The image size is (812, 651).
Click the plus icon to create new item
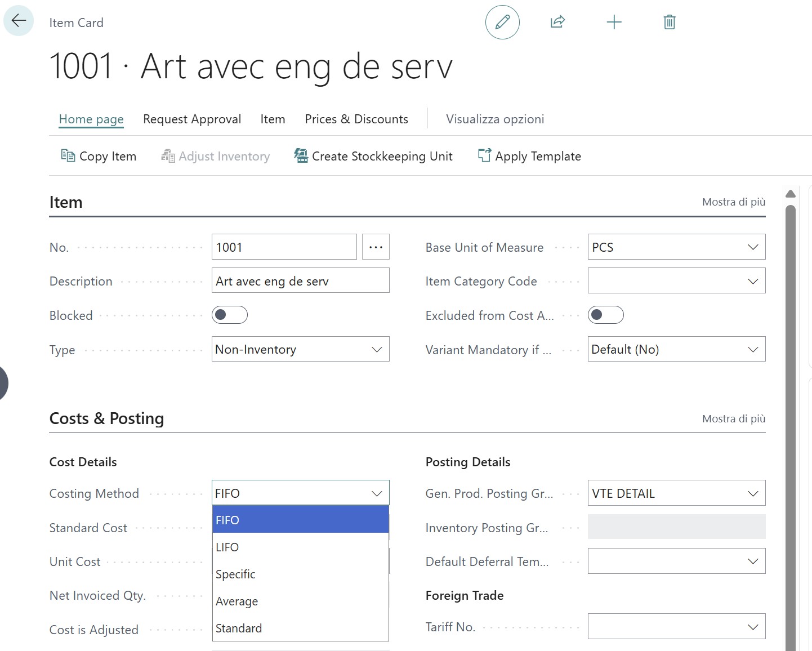coord(614,22)
